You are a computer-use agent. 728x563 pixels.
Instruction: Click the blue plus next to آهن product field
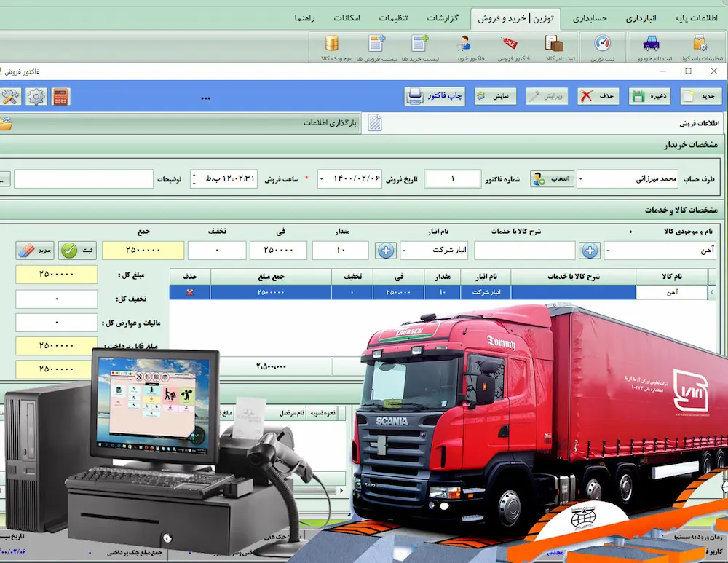pos(590,251)
